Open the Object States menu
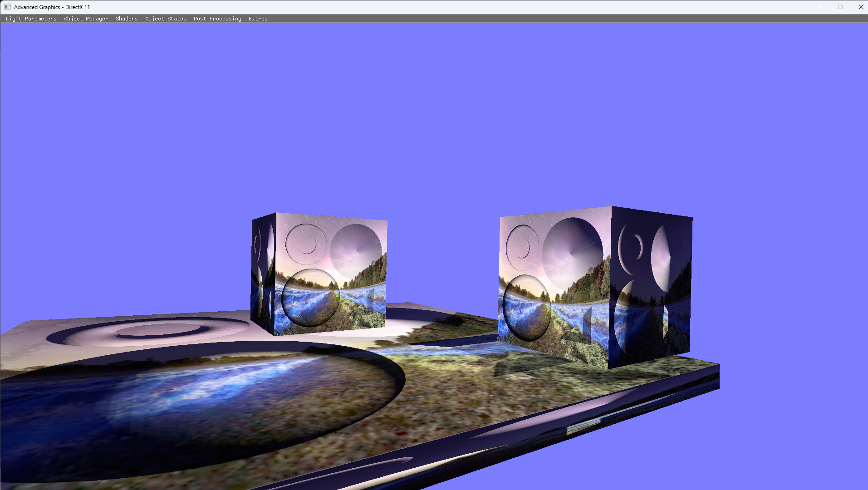Viewport: 868px width, 490px height. (x=166, y=19)
